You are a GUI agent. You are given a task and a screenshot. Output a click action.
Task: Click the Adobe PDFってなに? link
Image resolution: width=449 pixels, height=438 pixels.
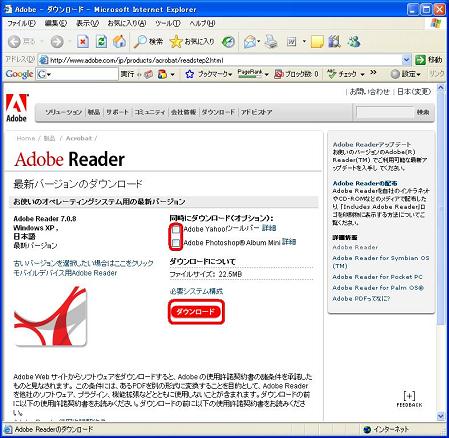[361, 298]
